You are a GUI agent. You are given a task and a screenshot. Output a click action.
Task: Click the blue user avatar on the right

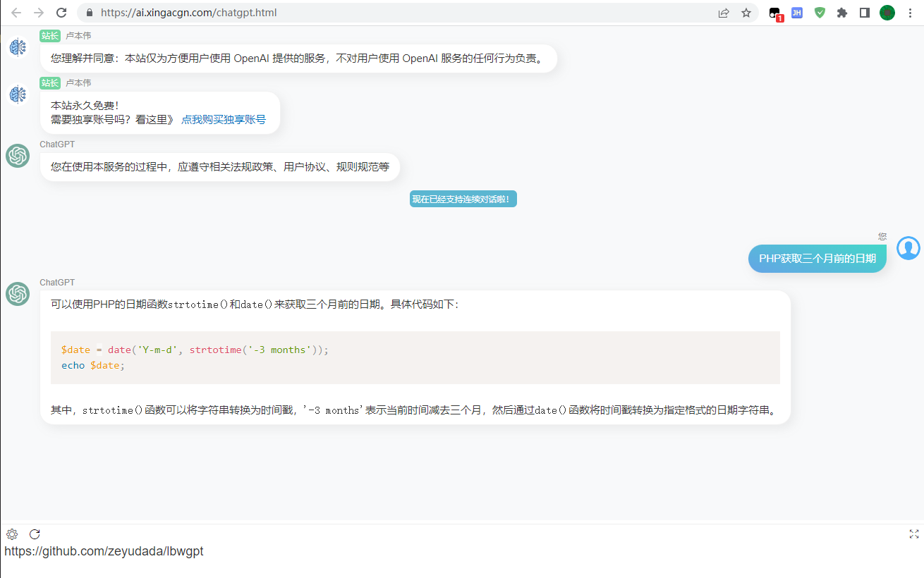(x=908, y=248)
